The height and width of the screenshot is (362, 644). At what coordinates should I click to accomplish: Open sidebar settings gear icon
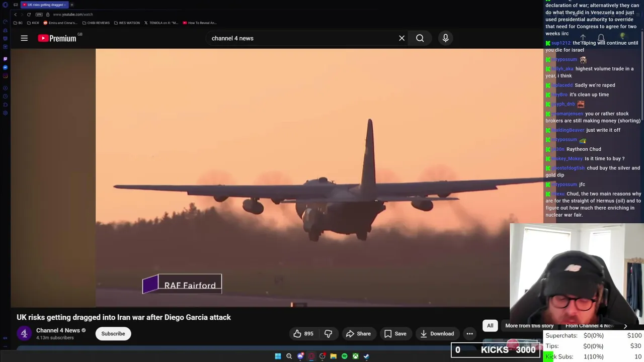coord(5,113)
